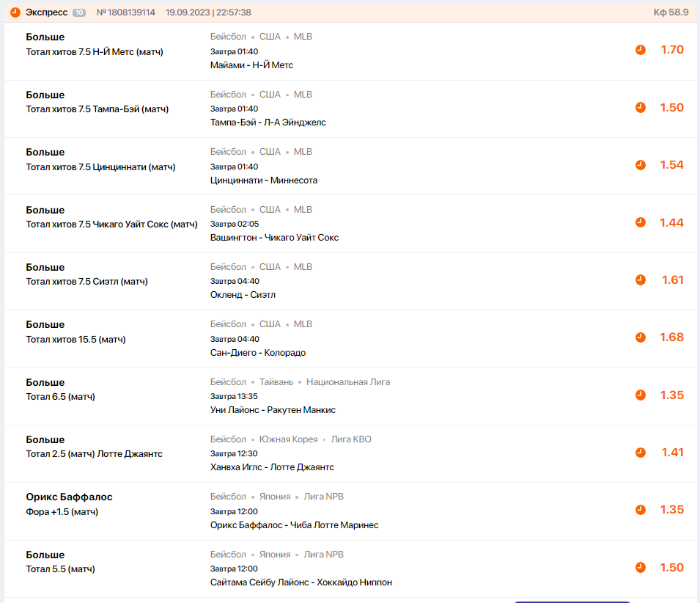Click the total coefficient Кф 58.9
Image resolution: width=700 pixels, height=603 pixels.
(x=671, y=12)
